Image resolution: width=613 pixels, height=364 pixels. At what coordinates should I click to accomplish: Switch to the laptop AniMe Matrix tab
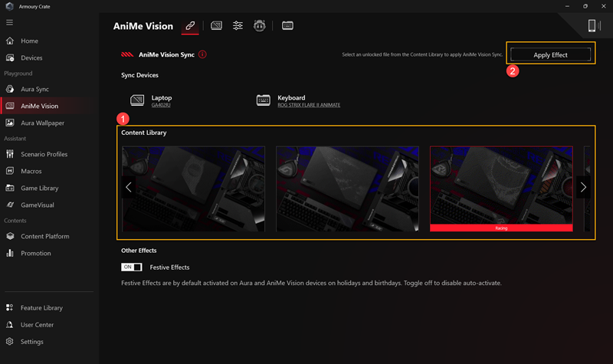pyautogui.click(x=216, y=26)
